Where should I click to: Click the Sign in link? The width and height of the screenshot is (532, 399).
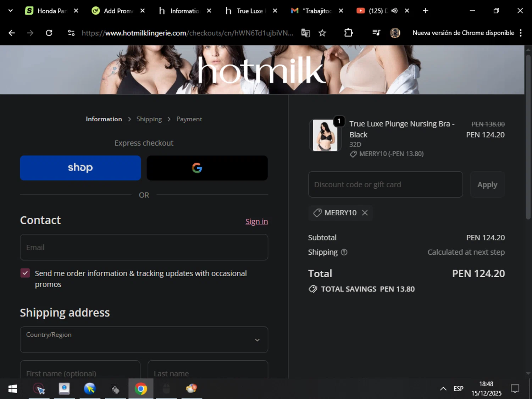[256, 222]
